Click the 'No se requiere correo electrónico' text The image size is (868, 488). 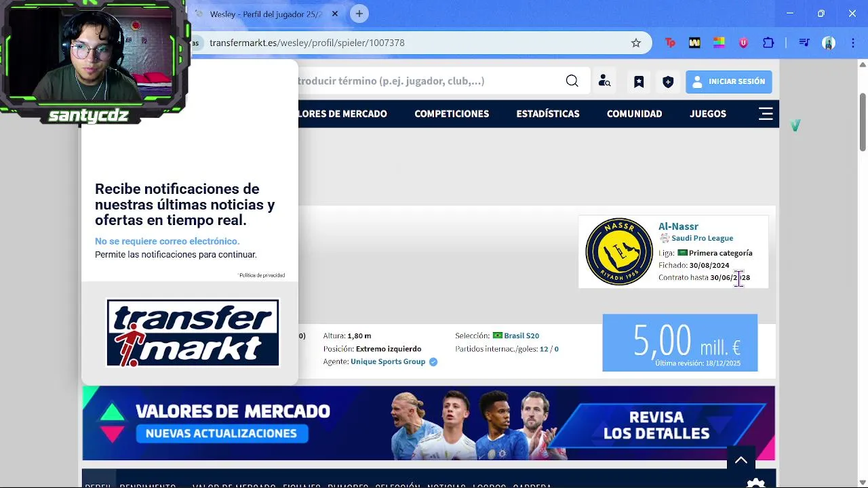167,241
